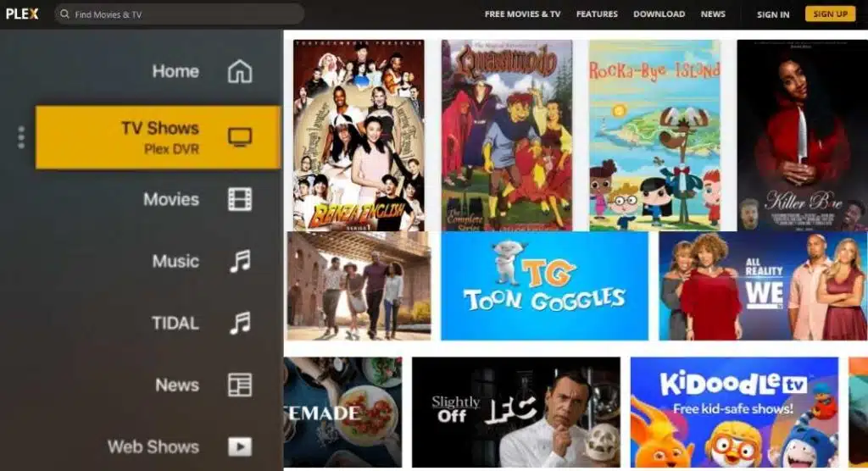Click the three-dot handle beside TV Shows
The image size is (868, 471).
click(x=21, y=137)
